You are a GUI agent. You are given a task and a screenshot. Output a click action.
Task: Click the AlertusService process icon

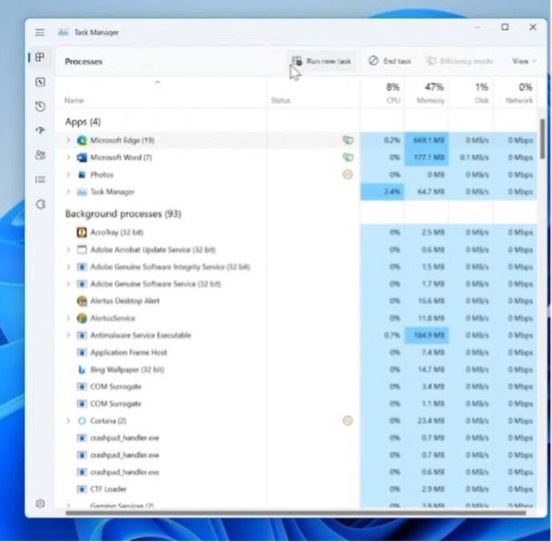[82, 318]
